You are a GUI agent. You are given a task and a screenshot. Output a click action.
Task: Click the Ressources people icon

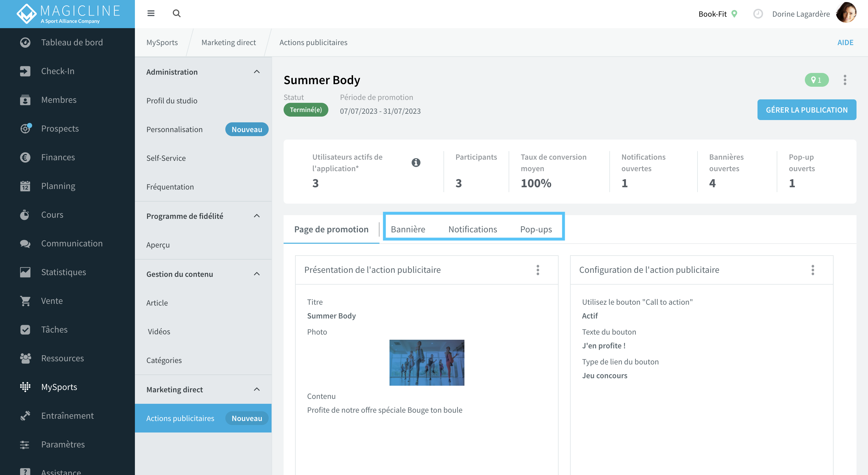point(25,358)
